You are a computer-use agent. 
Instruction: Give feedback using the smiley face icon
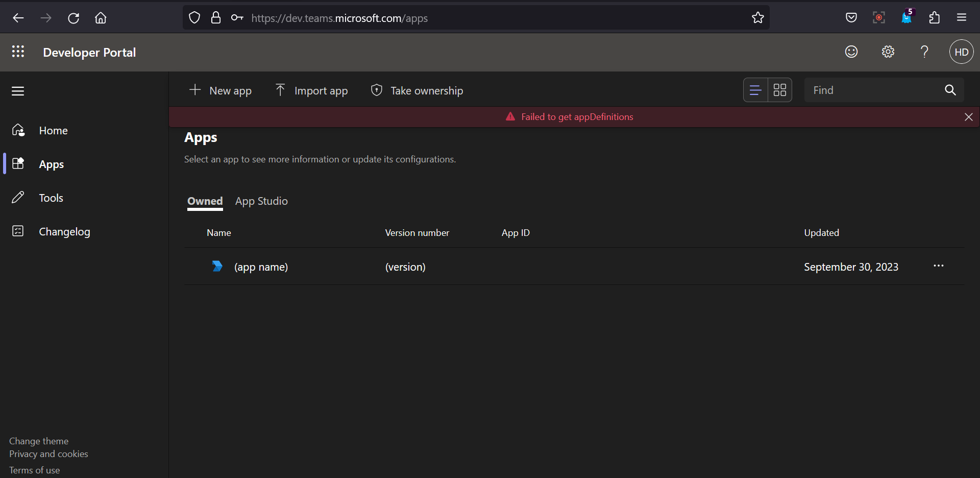click(x=851, y=52)
